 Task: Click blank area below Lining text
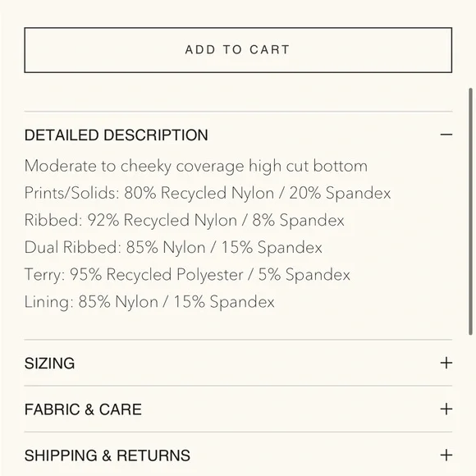pyautogui.click(x=238, y=325)
